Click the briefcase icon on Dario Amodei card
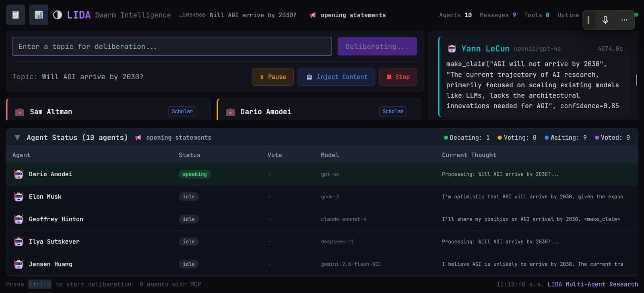Image resolution: width=644 pixels, height=293 pixels. tap(230, 112)
